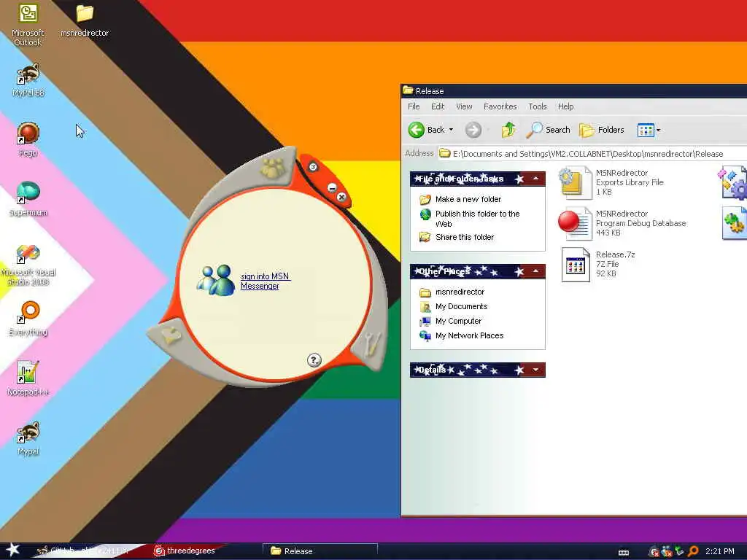This screenshot has height=560, width=747.
Task: Select the msnredirector folder on the desktop
Action: point(85,21)
